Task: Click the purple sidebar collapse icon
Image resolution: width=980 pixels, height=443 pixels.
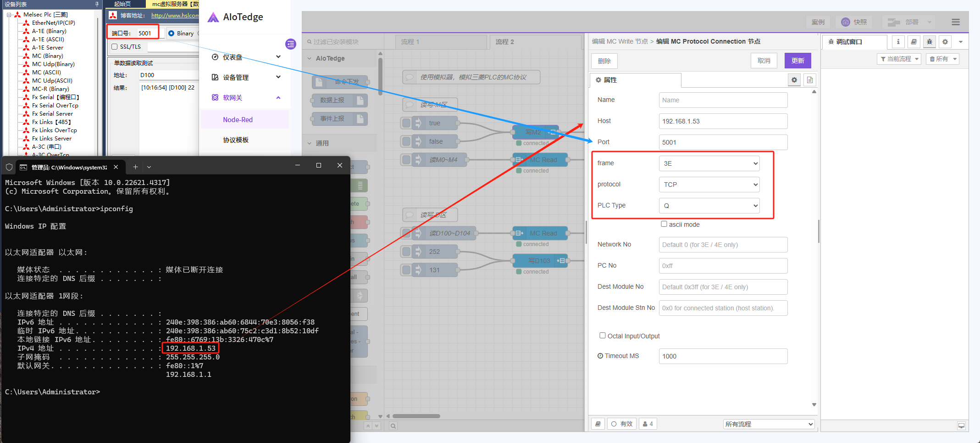Action: 291,44
